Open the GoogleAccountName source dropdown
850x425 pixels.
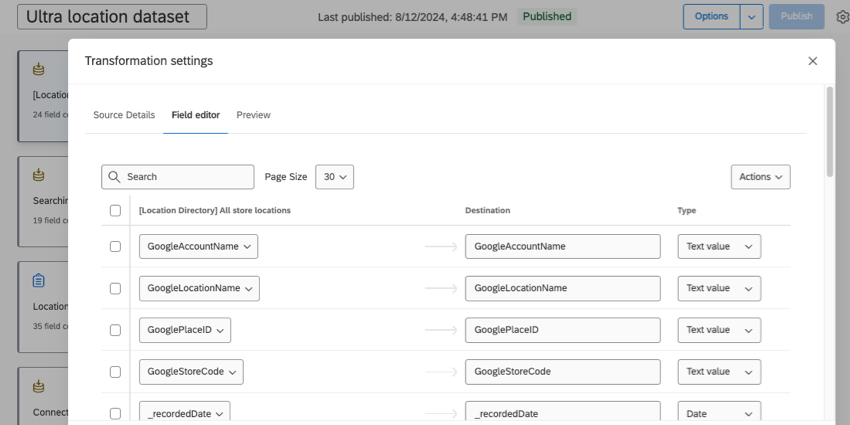pos(198,246)
